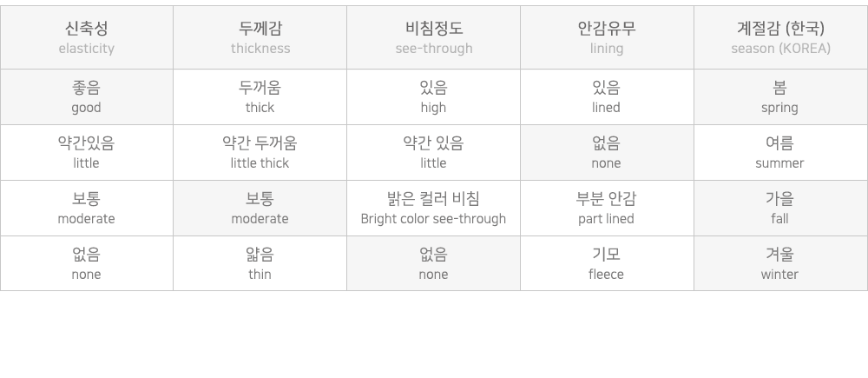Click the thickness 'moderate' cell
This screenshot has width=868, height=378.
pos(260,208)
